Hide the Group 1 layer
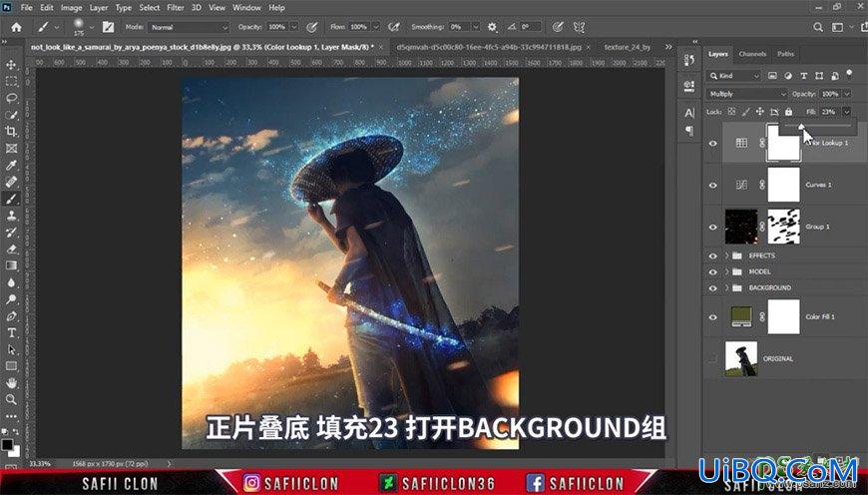 click(x=713, y=227)
